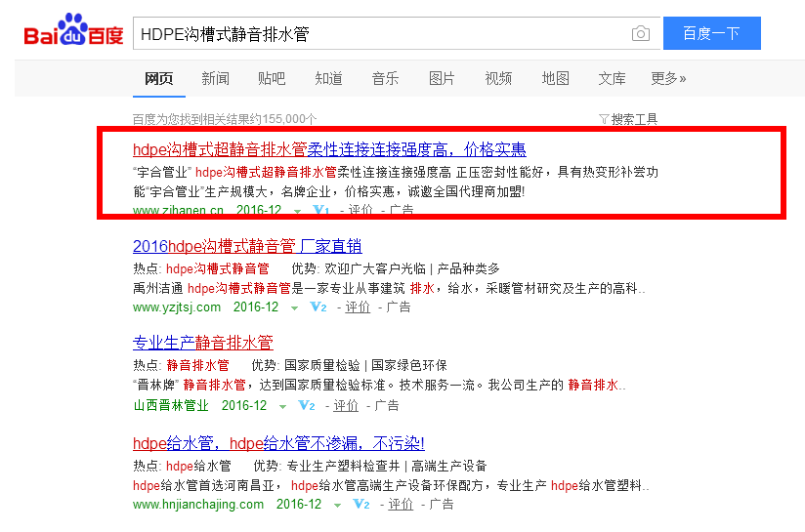Open result hdpe给水管不渗漏,不污染!

click(278, 443)
